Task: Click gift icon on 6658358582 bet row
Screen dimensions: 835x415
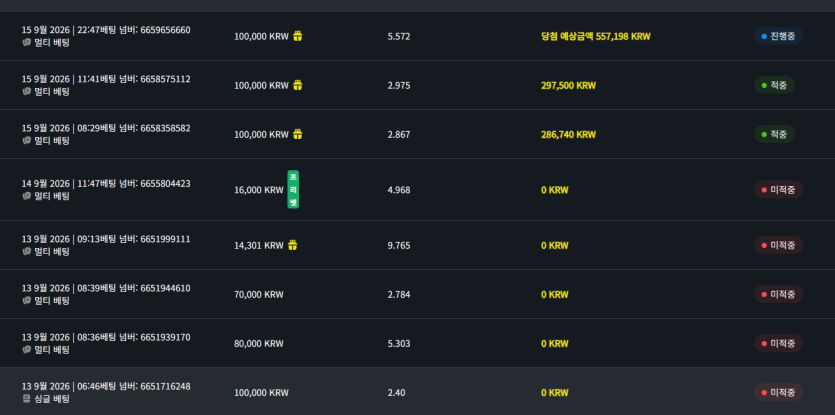Action: (x=298, y=134)
